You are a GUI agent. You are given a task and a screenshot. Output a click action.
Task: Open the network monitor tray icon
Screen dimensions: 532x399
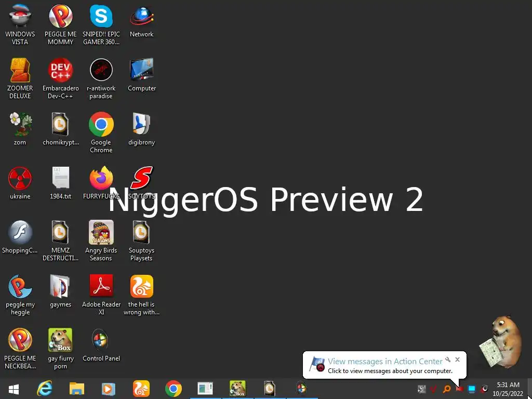(x=472, y=389)
